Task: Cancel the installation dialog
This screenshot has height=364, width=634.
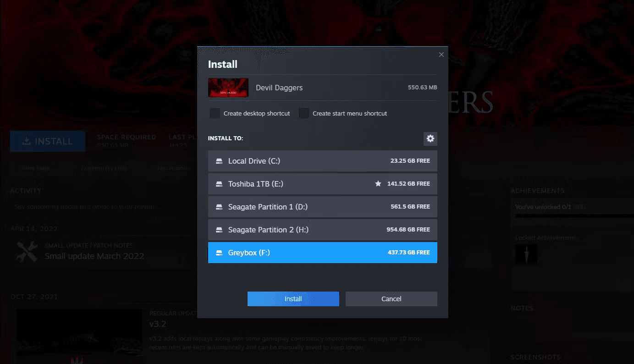Action: point(391,299)
